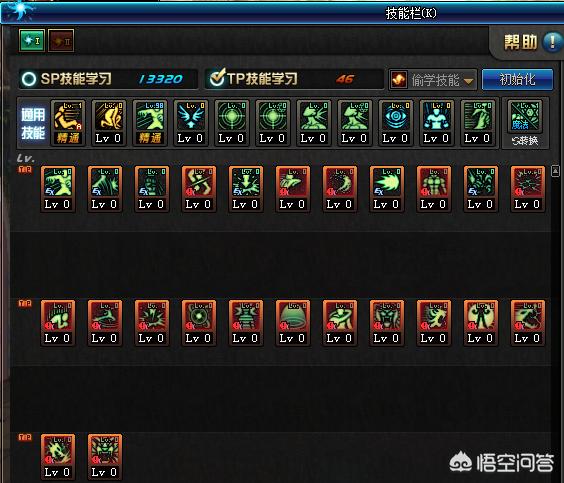Open the 偷学技能 dropdown
This screenshot has width=564, height=483.
pyautogui.click(x=432, y=80)
